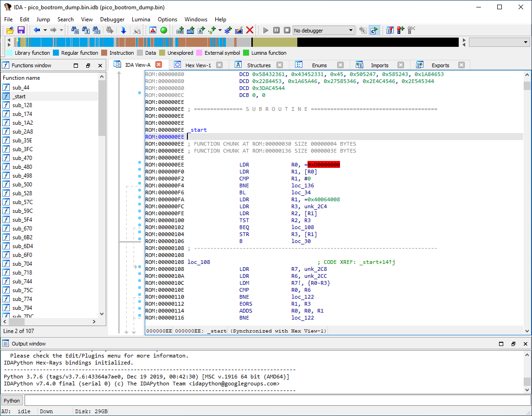The height and width of the screenshot is (416, 532).
Task: Click the red X delete icon
Action: point(250,30)
